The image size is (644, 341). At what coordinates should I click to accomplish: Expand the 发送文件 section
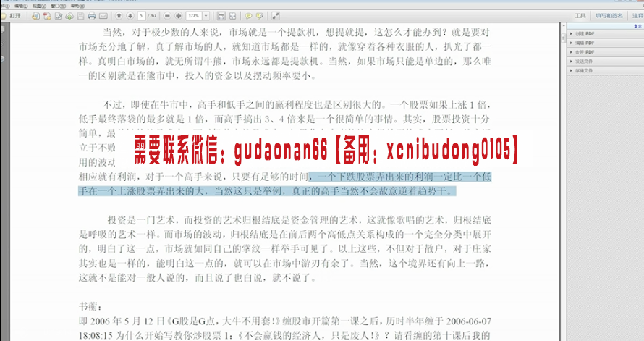point(605,62)
